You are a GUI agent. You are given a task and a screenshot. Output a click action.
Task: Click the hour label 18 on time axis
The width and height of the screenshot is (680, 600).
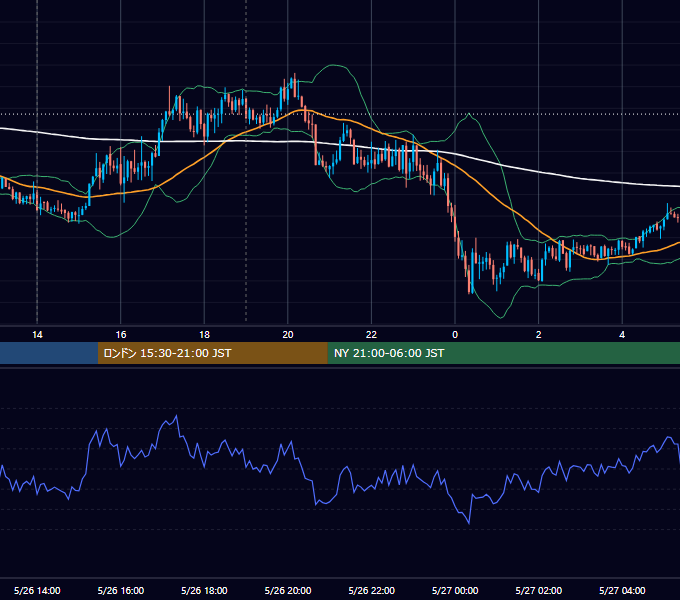(x=204, y=335)
